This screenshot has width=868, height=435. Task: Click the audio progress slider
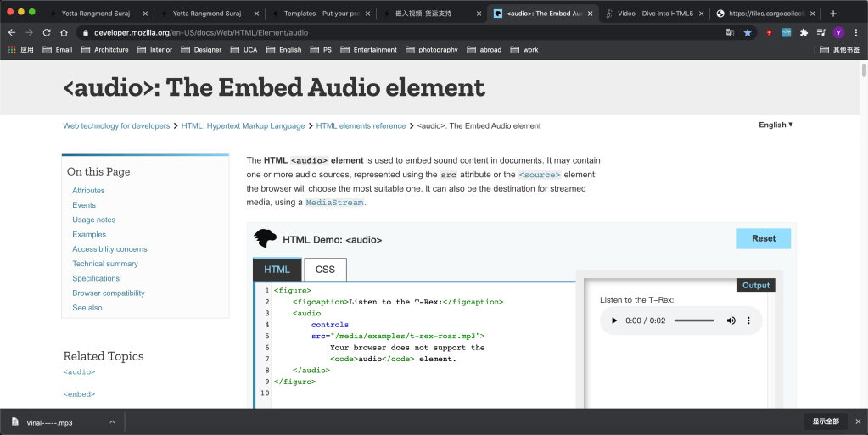pyautogui.click(x=693, y=321)
